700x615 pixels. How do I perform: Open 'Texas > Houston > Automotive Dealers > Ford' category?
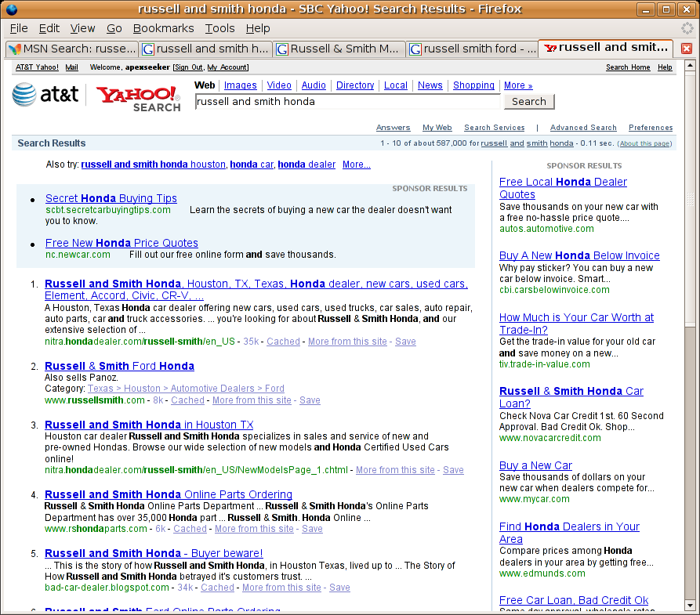186,389
